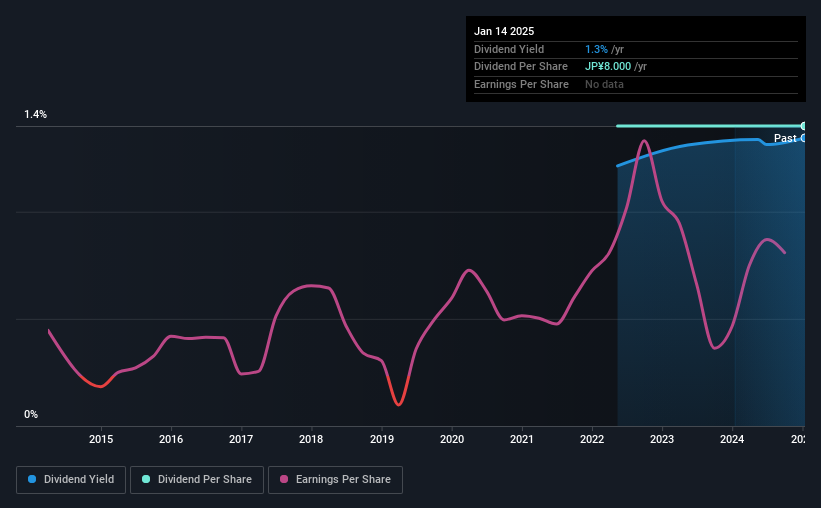Click the 1.4% y-axis label
Viewport: 821px width, 508px height.
(x=36, y=115)
